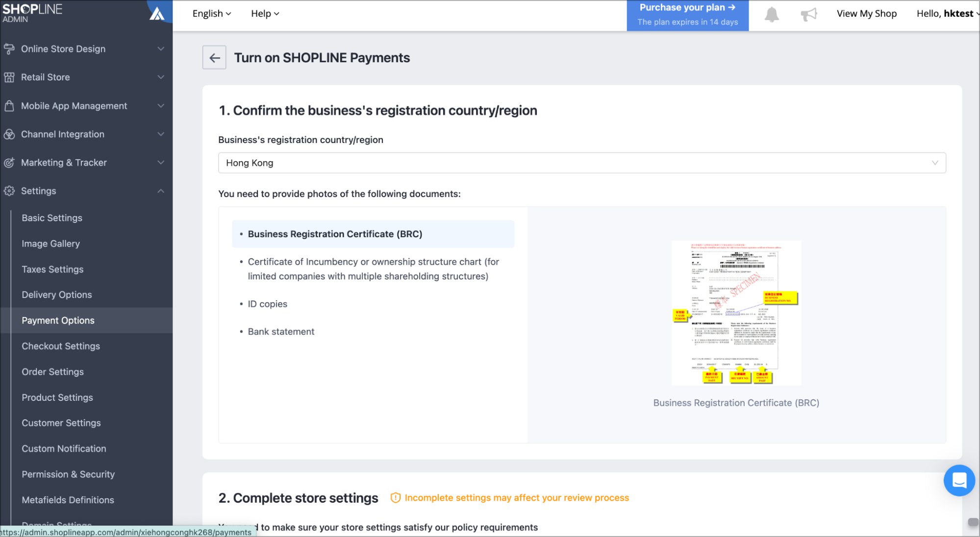Open the Hong Kong country/region dropdown
This screenshot has height=537, width=980.
(x=582, y=163)
